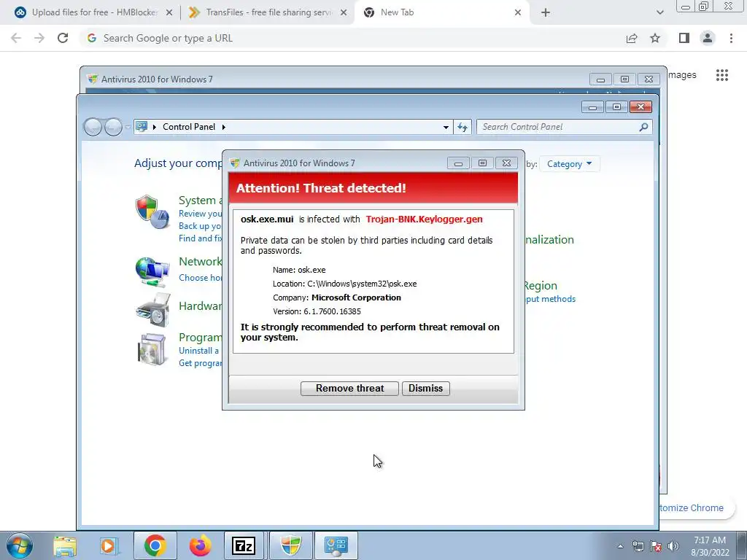Click the refresh icon in Control Panel address bar
747x560 pixels.
(462, 127)
